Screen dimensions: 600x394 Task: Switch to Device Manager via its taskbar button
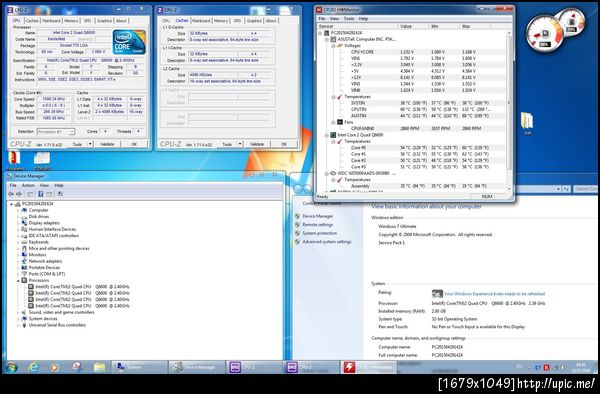[197, 367]
